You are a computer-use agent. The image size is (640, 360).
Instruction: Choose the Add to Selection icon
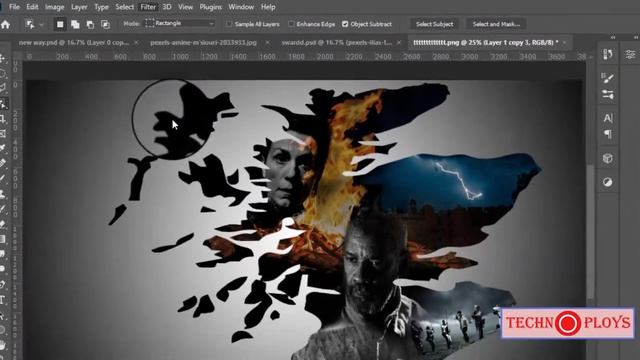[75, 24]
